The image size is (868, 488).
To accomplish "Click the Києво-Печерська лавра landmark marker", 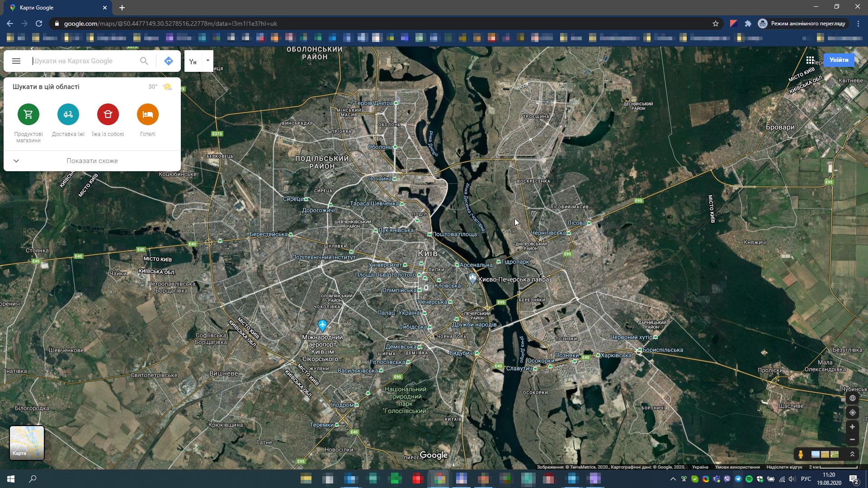I will click(x=472, y=278).
